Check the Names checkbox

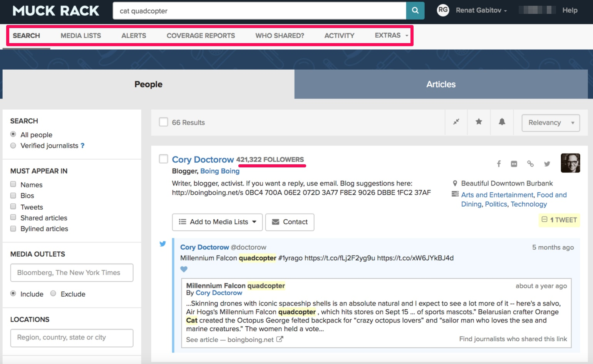13,184
